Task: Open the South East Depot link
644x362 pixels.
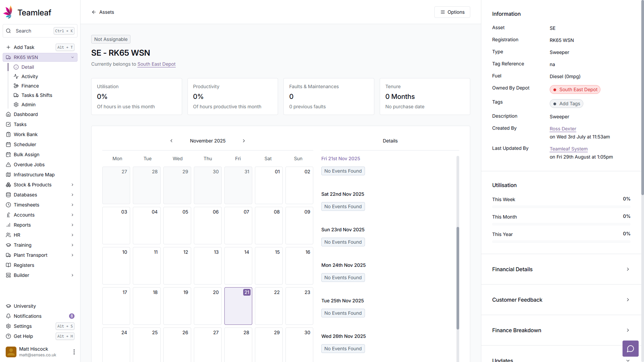Action: click(x=156, y=64)
